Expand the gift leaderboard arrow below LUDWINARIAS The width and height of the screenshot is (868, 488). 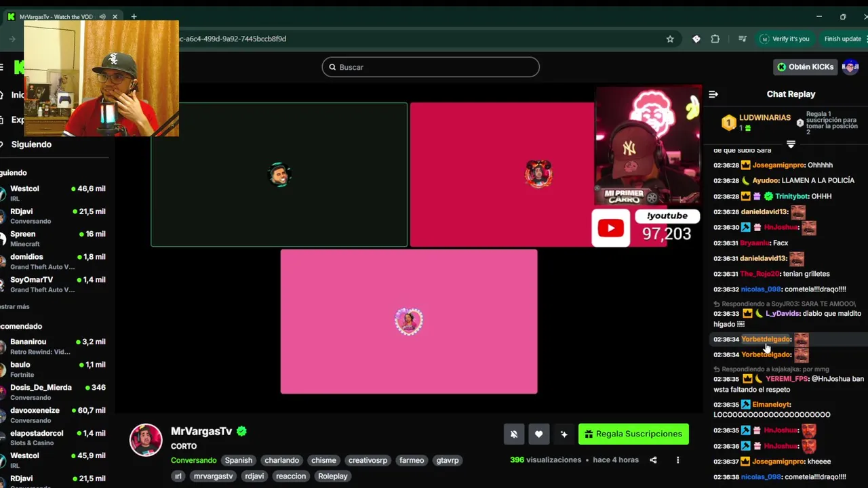791,144
